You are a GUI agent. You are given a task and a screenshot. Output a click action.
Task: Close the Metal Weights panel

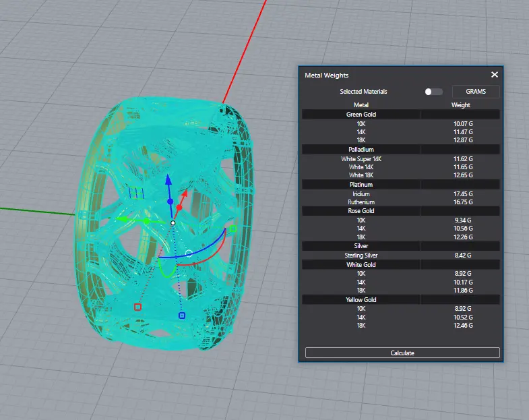click(495, 75)
